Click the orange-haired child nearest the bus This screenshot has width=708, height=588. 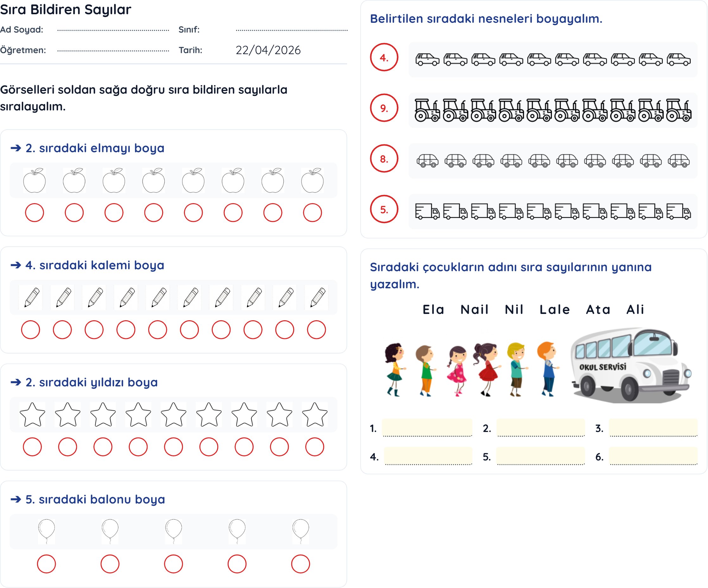(x=547, y=369)
